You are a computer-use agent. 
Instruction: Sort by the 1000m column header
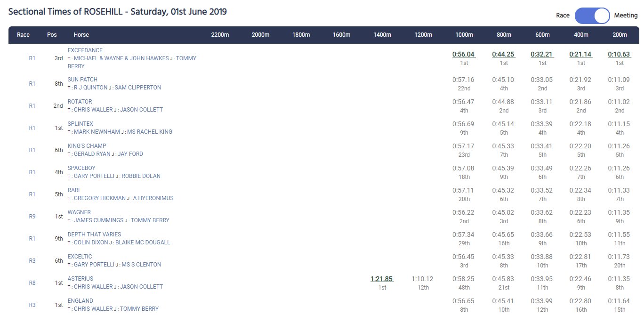pos(464,35)
